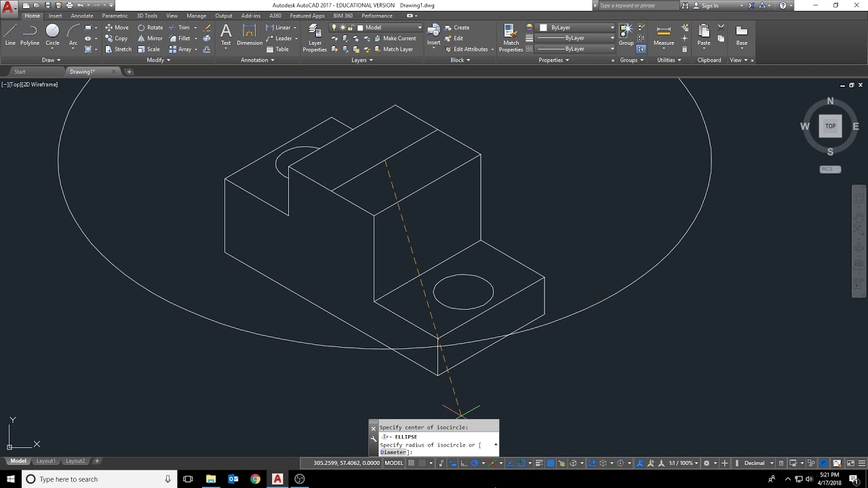This screenshot has height=488, width=868.
Task: Activate the Arc tool
Action: tap(73, 35)
